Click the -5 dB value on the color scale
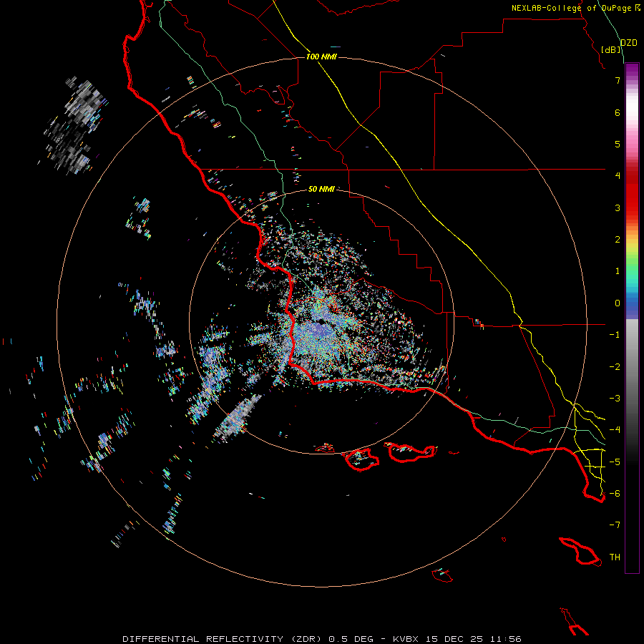644x644 pixels. (615, 462)
